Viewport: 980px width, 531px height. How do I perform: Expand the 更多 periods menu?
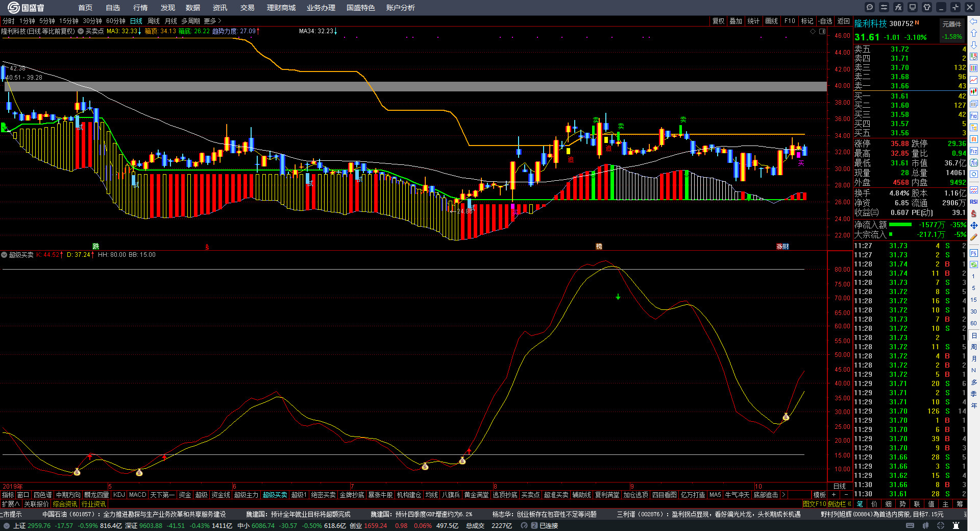213,21
